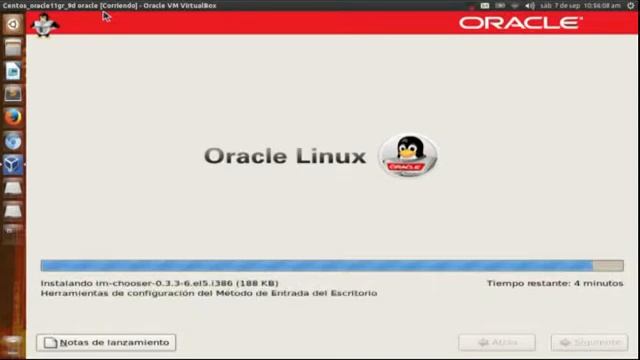Click the Tux penguin icon in the red header

[x=44, y=24]
